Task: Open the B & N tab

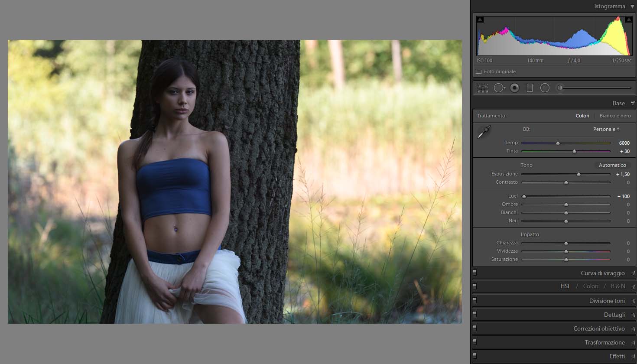Action: (618, 286)
